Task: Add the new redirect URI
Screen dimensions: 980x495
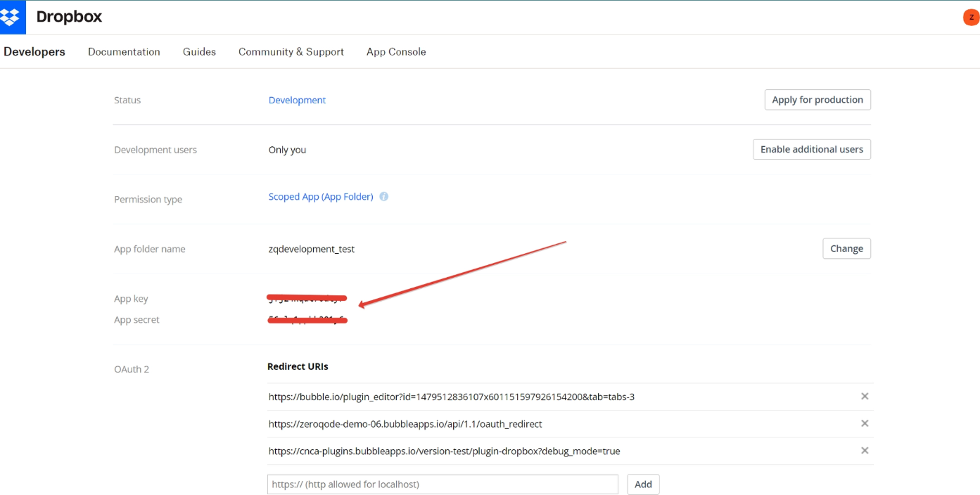Action: tap(643, 484)
